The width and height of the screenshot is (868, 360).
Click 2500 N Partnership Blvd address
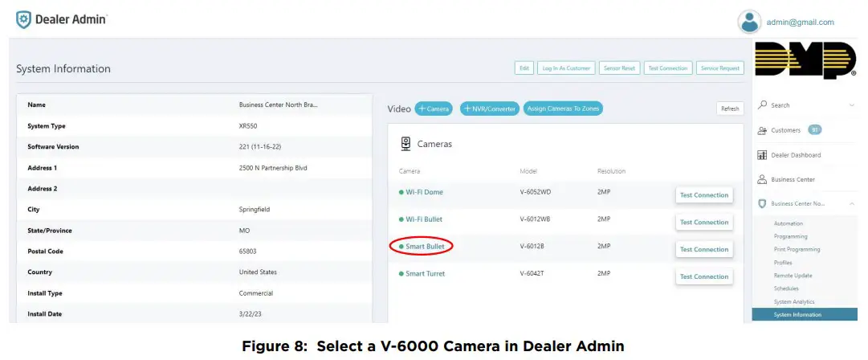pos(273,168)
